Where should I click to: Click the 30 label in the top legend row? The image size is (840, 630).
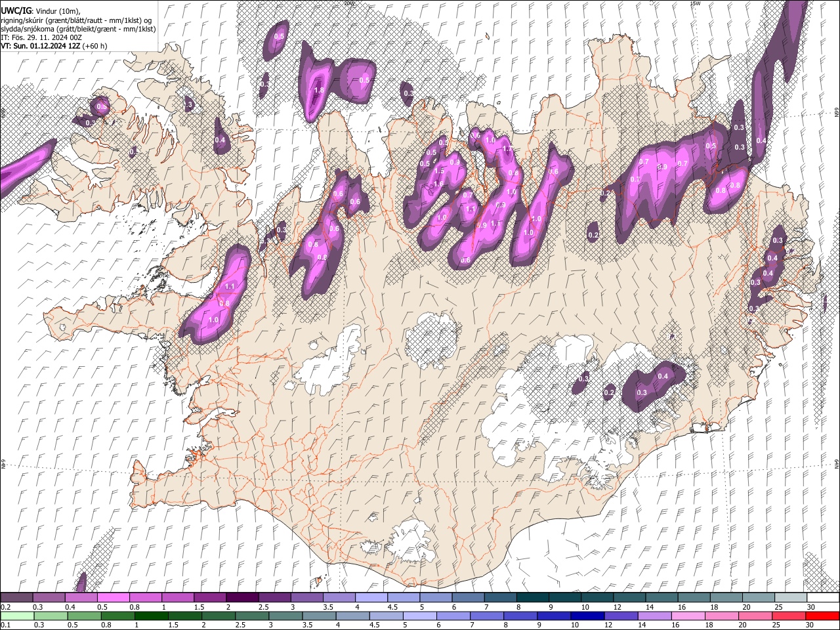tap(811, 607)
